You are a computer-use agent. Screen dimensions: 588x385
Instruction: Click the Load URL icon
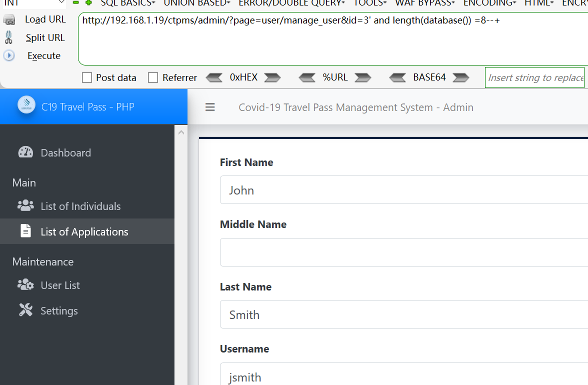click(9, 19)
